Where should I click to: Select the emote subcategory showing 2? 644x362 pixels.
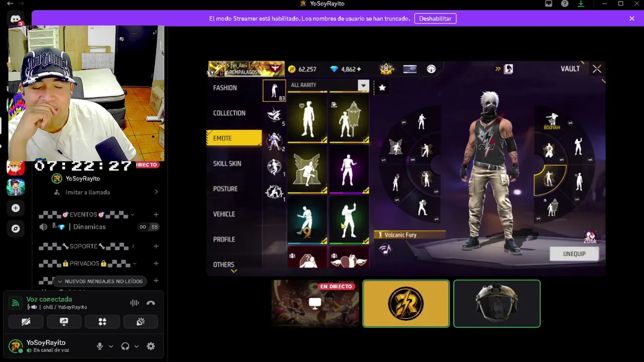(x=275, y=141)
